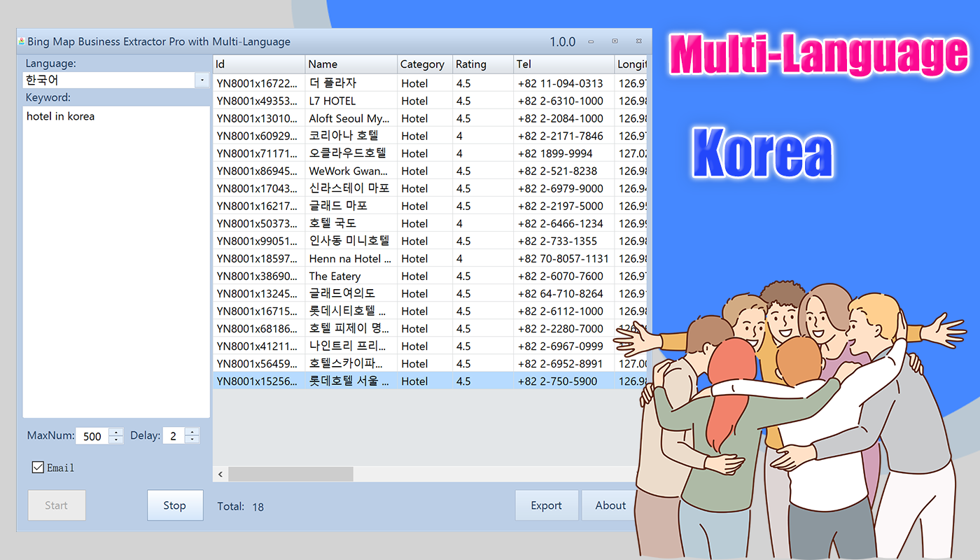Click into the Keyword text area

pos(116,262)
